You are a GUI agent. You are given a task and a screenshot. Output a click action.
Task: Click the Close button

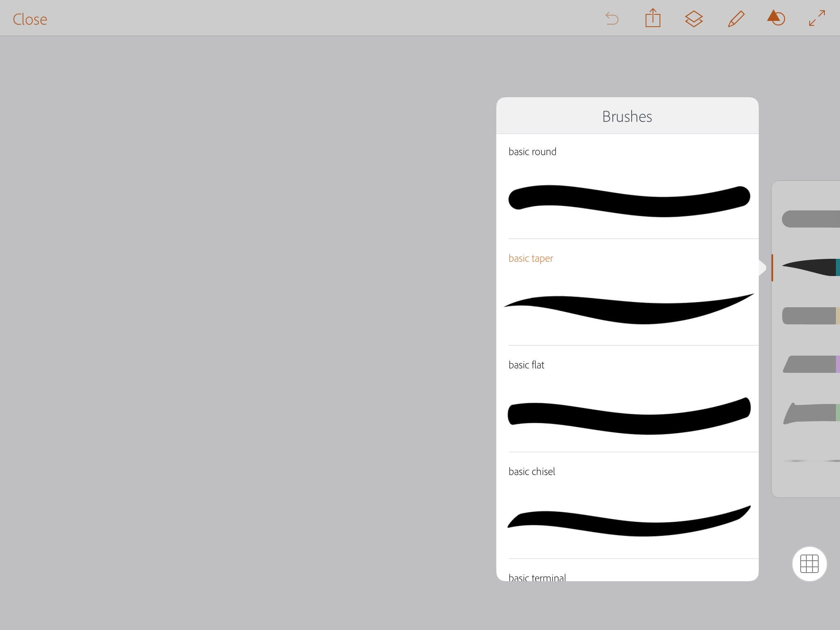tap(30, 19)
